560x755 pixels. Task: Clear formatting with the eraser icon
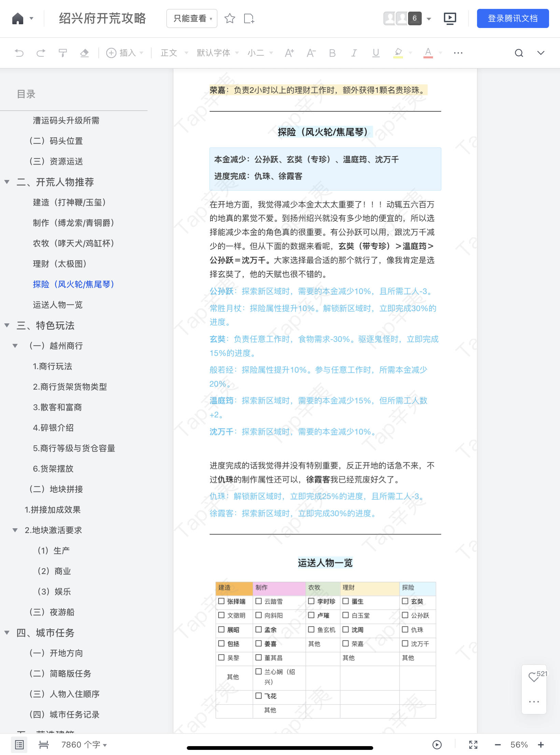coord(84,53)
